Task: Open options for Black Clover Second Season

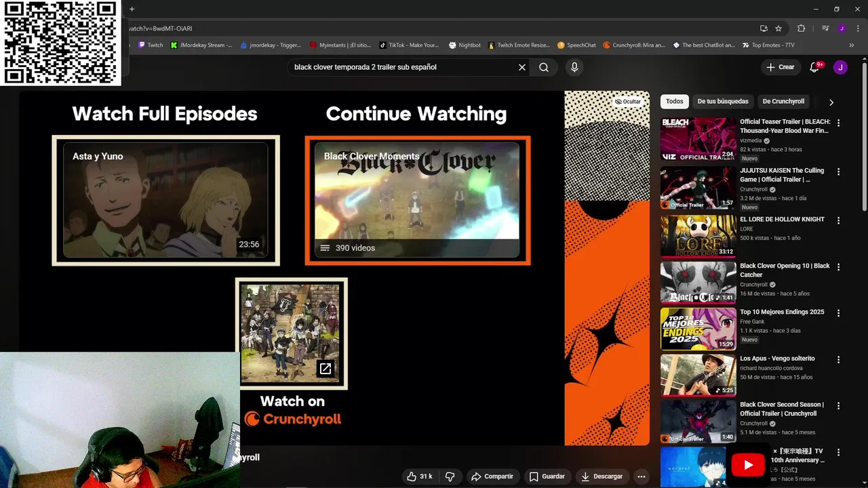Action: pos(839,406)
